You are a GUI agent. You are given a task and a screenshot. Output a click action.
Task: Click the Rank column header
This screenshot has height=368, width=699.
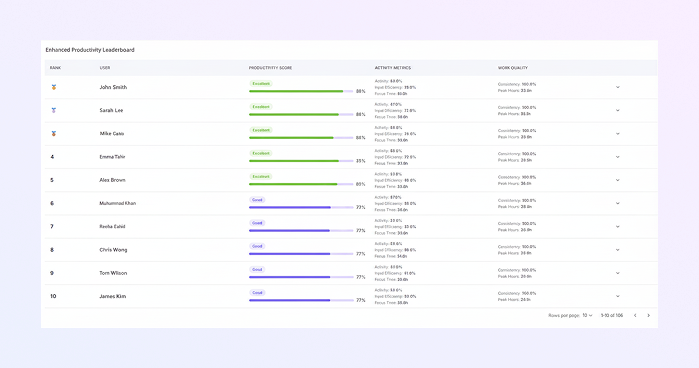[55, 68]
